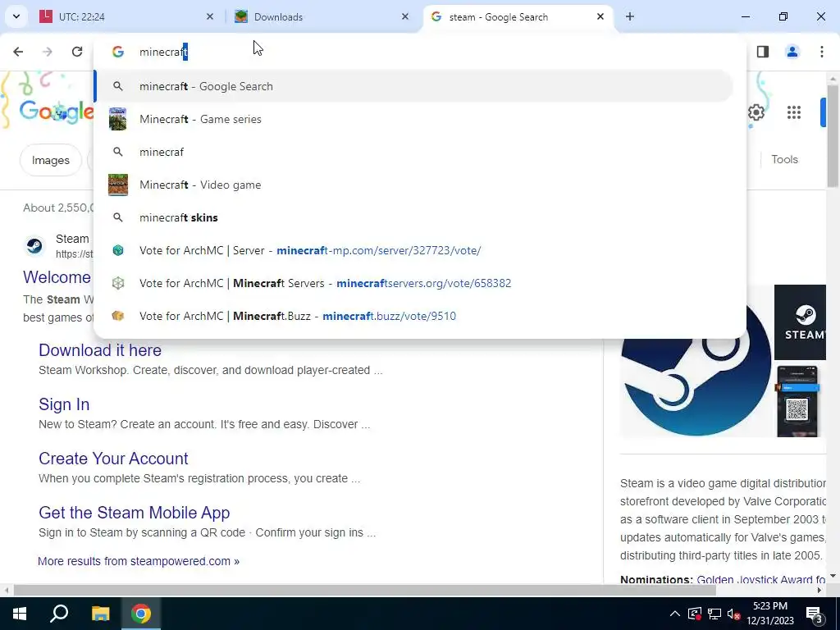Open search Tools options
This screenshot has width=840, height=630.
click(x=784, y=160)
